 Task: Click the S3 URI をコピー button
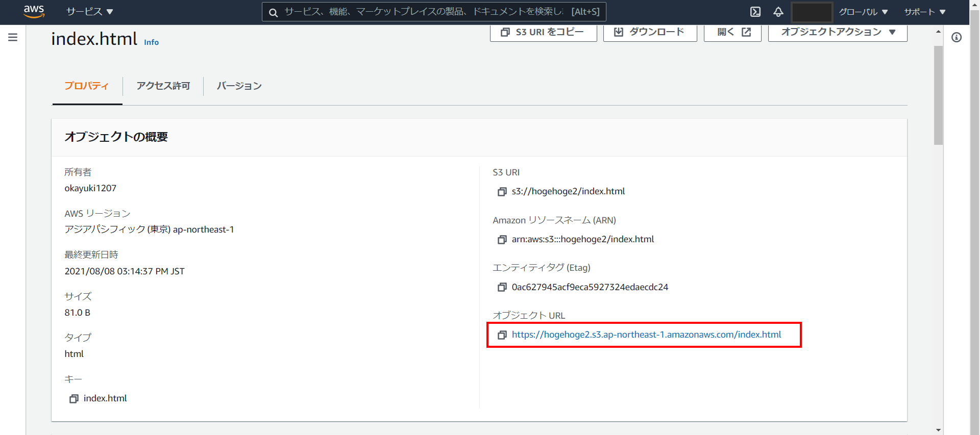544,32
